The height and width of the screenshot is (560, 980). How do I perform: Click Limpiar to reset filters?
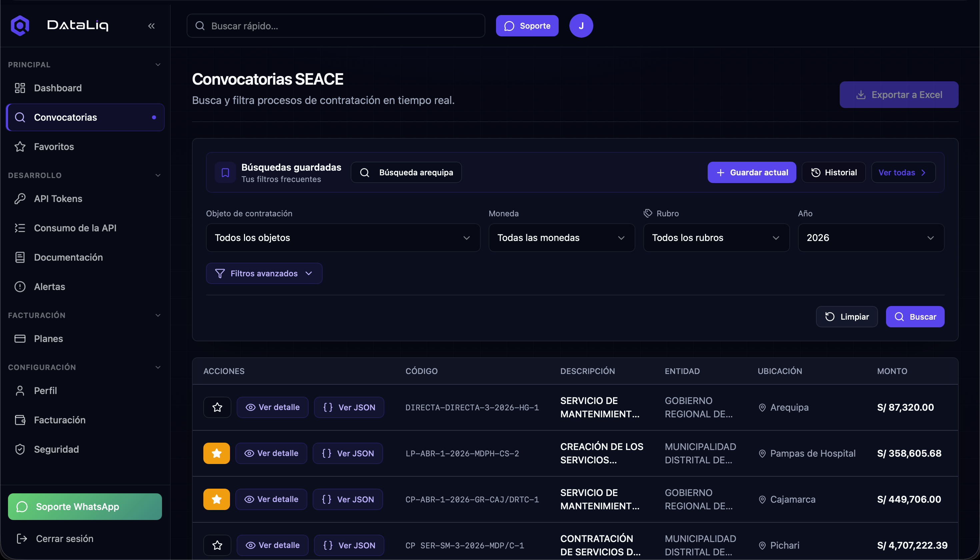(847, 317)
